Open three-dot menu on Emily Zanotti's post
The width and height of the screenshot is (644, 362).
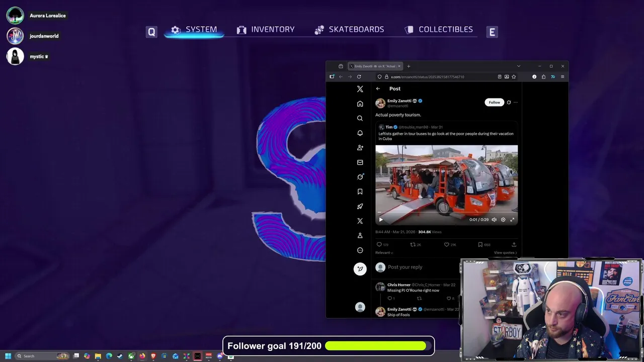pos(515,102)
